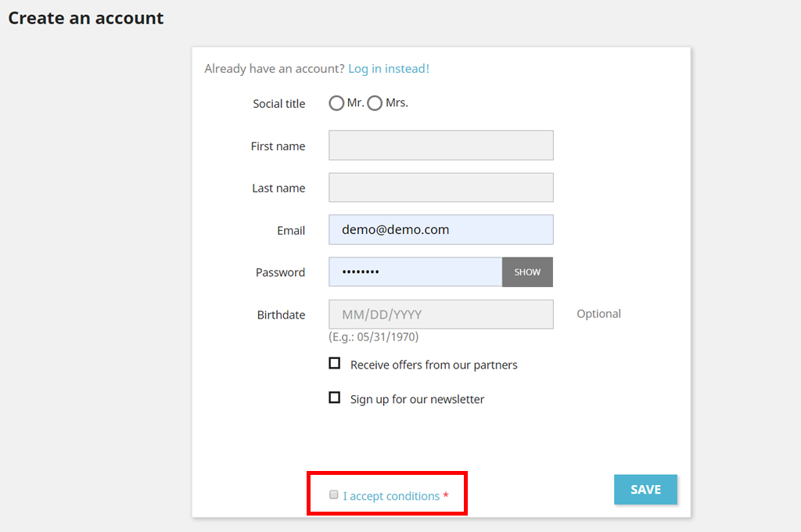Viewport: 801px width, 532px height.
Task: Click the SAVE button
Action: coord(645,490)
